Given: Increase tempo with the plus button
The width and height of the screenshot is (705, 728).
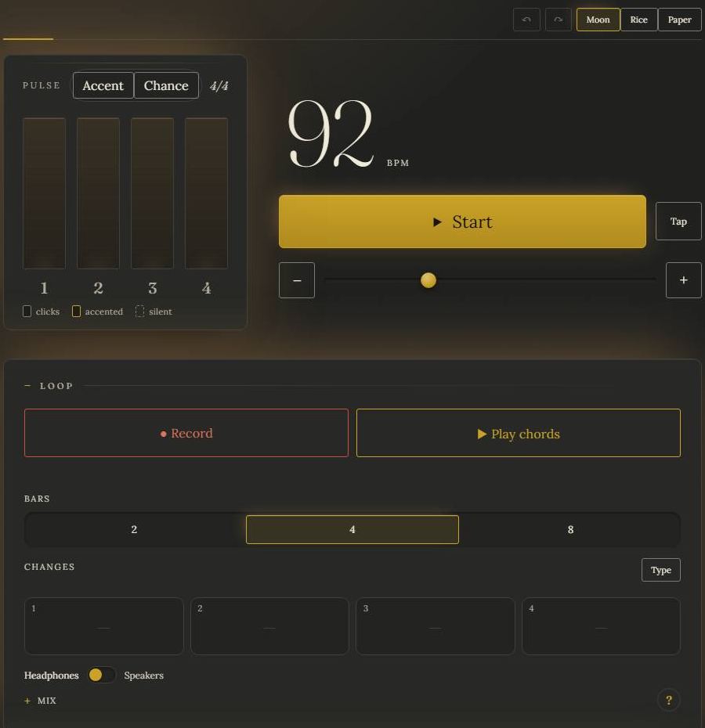Looking at the screenshot, I should click(x=683, y=280).
